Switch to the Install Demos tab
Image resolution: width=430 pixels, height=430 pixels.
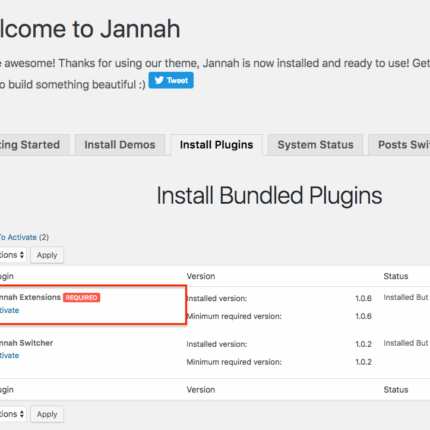tap(120, 145)
